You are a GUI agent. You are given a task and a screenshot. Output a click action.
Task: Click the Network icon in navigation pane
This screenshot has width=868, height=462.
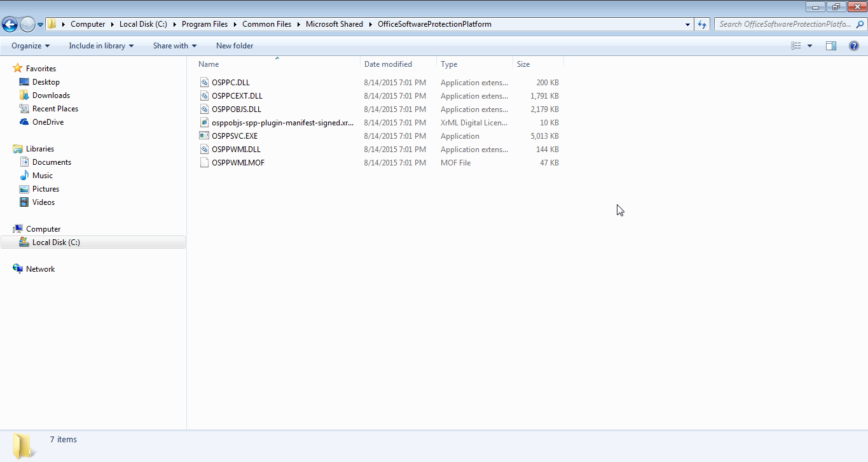[x=18, y=269]
